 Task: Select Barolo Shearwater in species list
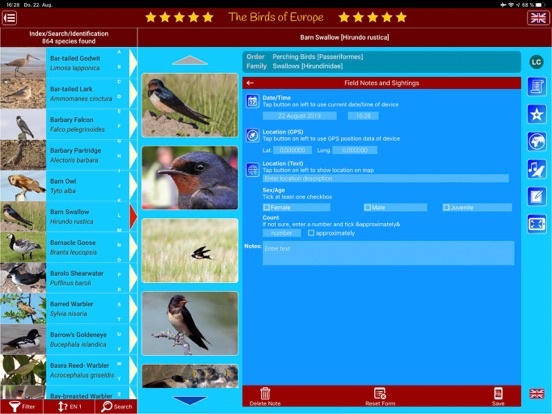pos(69,278)
